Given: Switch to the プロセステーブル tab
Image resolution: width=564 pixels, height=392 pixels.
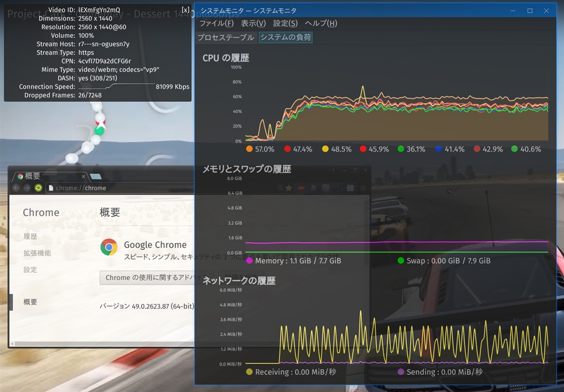Looking at the screenshot, I should pyautogui.click(x=226, y=37).
